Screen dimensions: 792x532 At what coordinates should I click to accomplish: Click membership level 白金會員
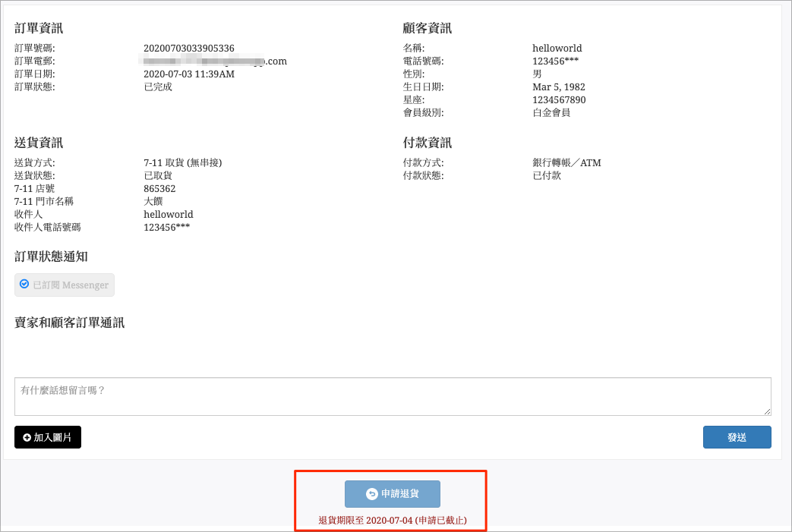(x=551, y=112)
